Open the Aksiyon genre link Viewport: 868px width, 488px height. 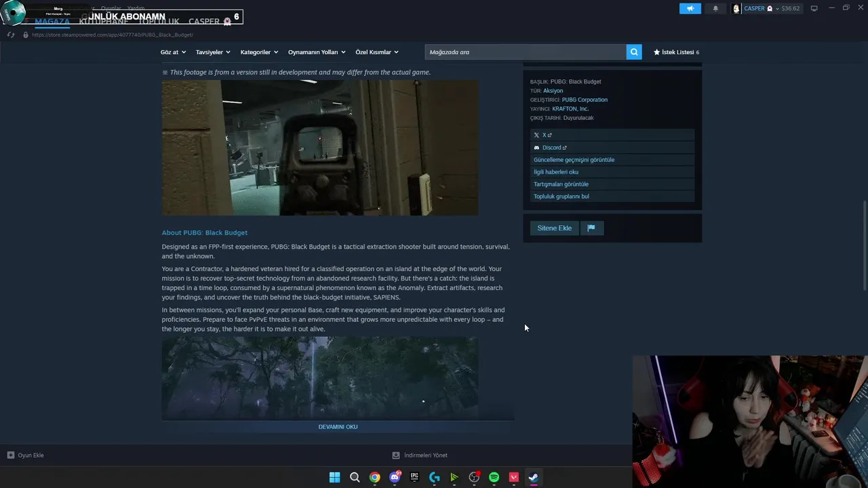point(553,91)
